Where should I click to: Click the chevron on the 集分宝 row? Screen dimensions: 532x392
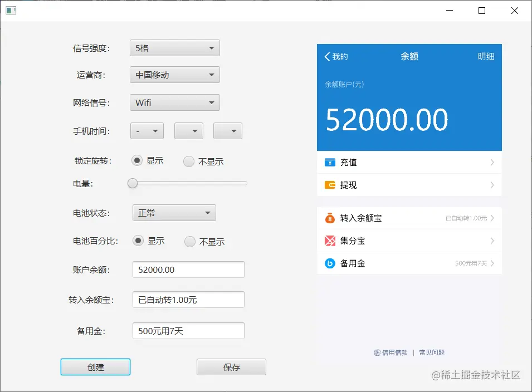(x=492, y=241)
